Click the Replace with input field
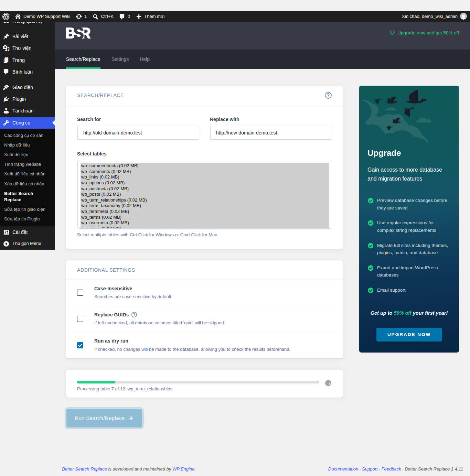The width and height of the screenshot is (470, 476). tap(271, 133)
